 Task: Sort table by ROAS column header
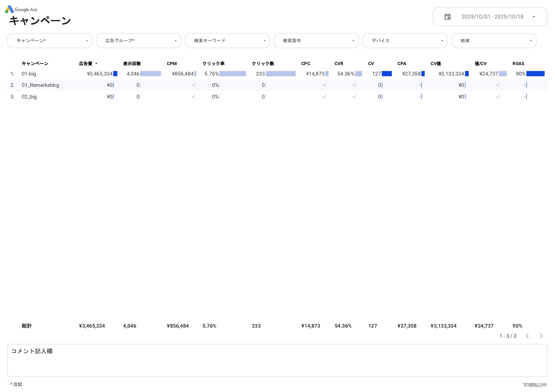(518, 64)
